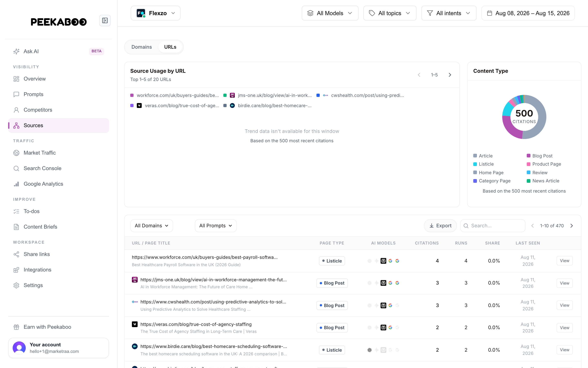Click the JMS One favicon in table row
Screen dimensions: 588x368
pyautogui.click(x=135, y=280)
